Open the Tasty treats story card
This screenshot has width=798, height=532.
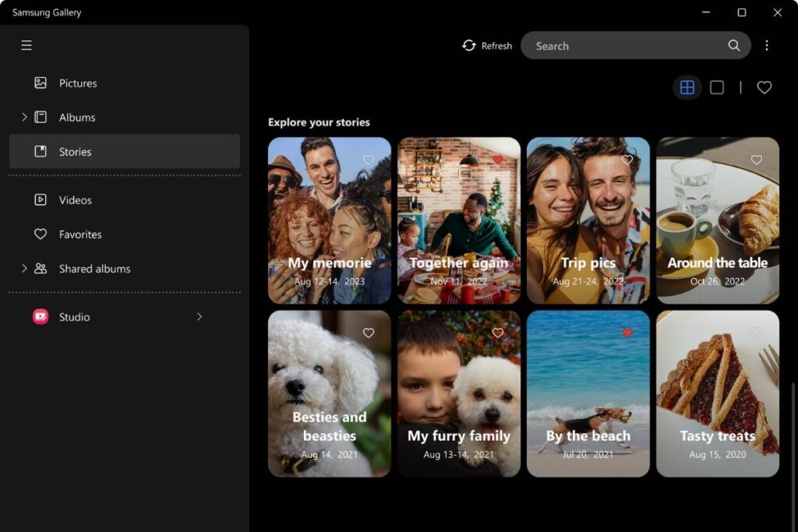tap(718, 393)
